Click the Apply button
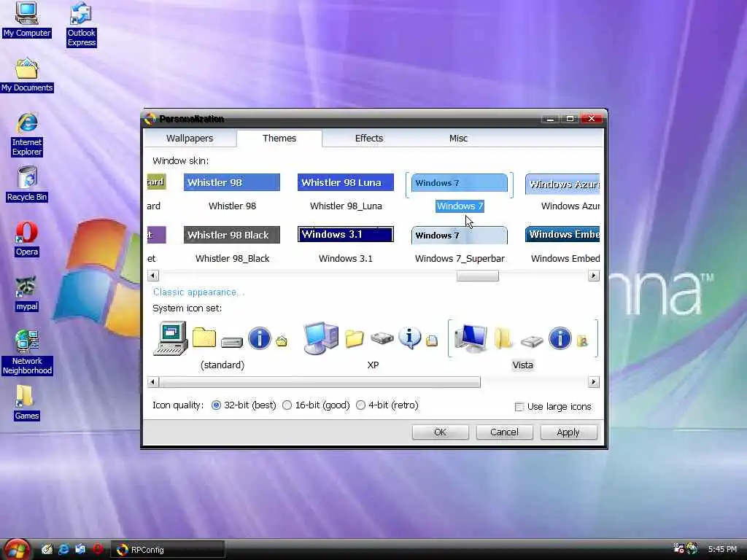747x560 pixels. 568,432
